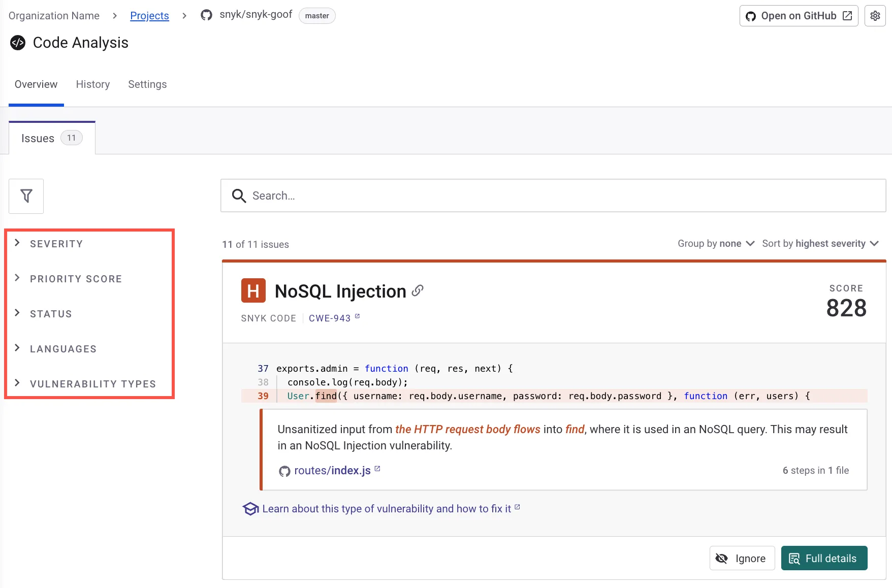The image size is (892, 588).
Task: Click the Open on GitHub button
Action: coord(798,16)
